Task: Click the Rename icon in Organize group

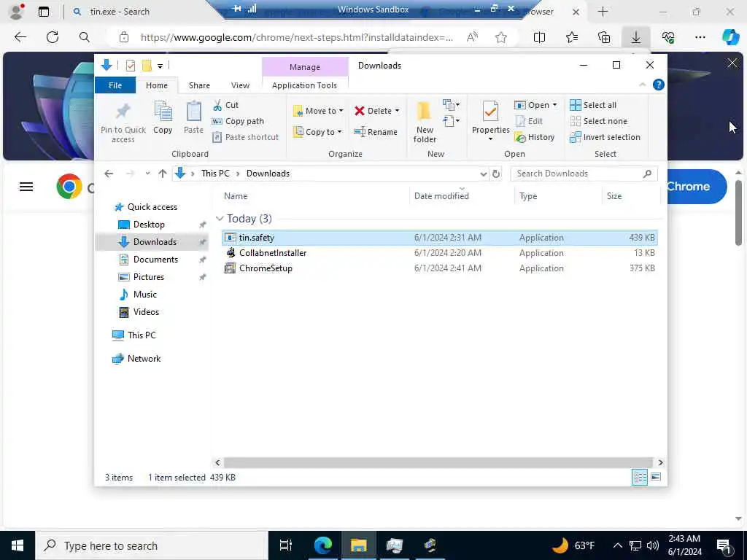Action: tap(360, 132)
